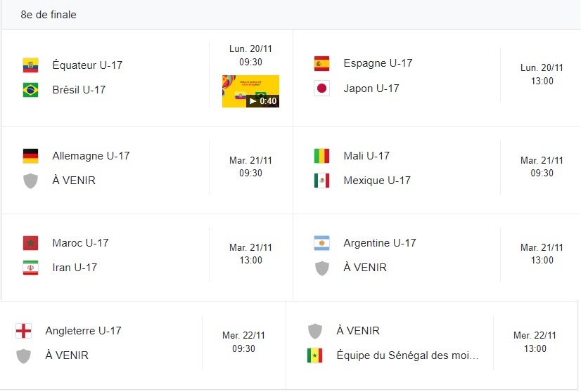
Task: Click the England flag icon
Action: pyautogui.click(x=23, y=331)
